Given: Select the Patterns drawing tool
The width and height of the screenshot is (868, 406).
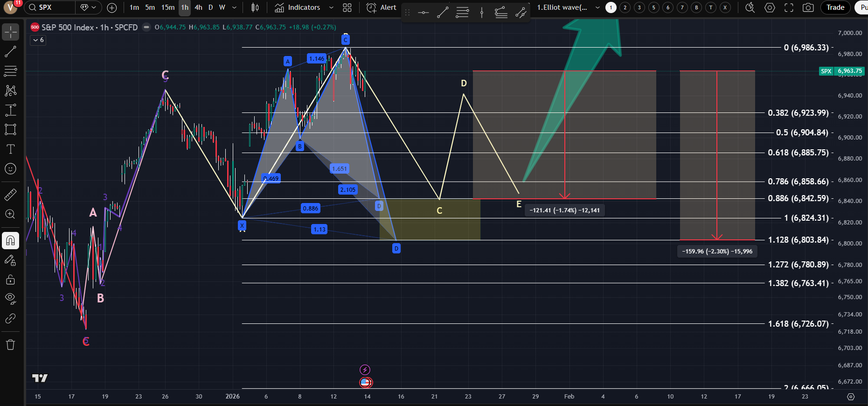Looking at the screenshot, I should pos(10,91).
